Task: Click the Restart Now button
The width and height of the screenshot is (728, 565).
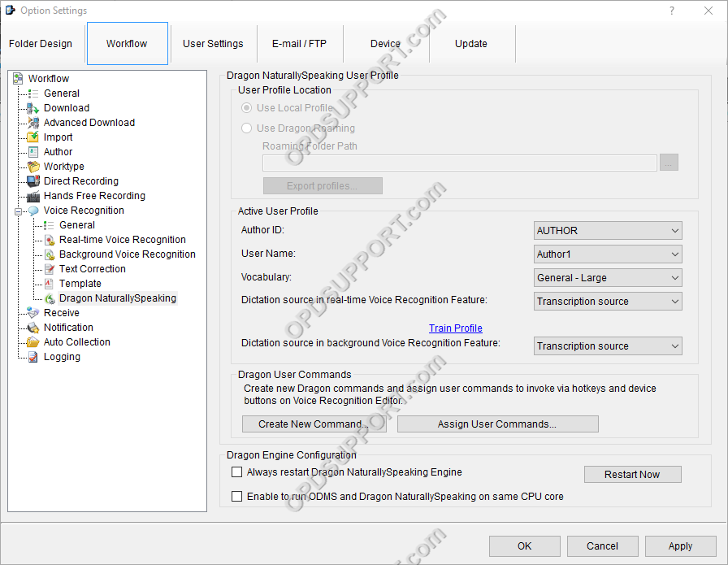Action: (632, 475)
